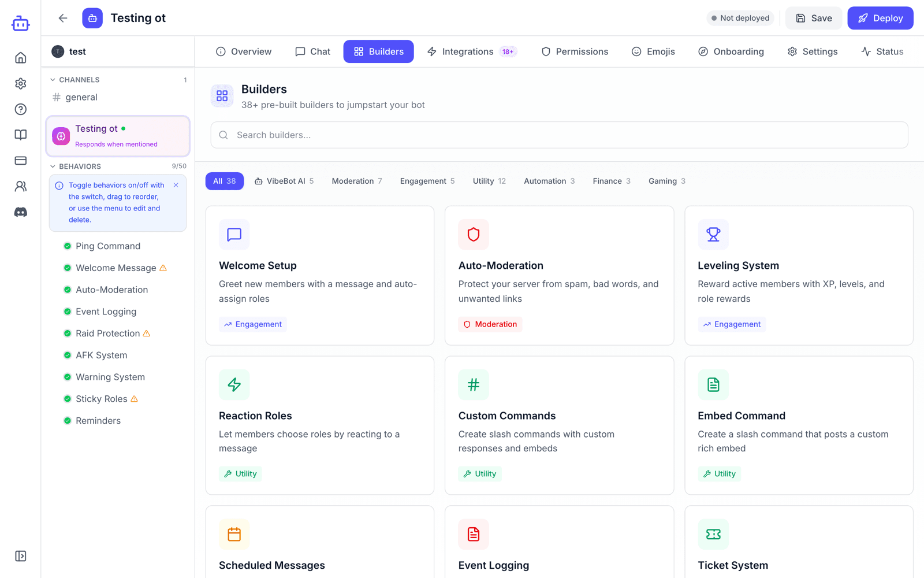Open the settings gear in the left sidebar
Image resolution: width=924 pixels, height=578 pixels.
coord(20,84)
